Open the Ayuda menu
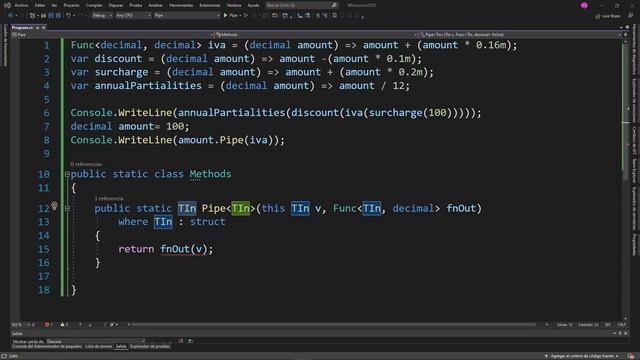The width and height of the screenshot is (640, 360). (x=253, y=5)
